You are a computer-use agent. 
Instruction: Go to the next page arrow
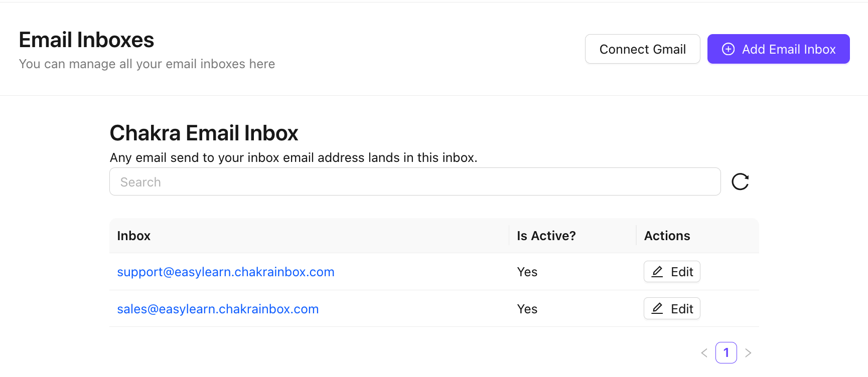[748, 353]
